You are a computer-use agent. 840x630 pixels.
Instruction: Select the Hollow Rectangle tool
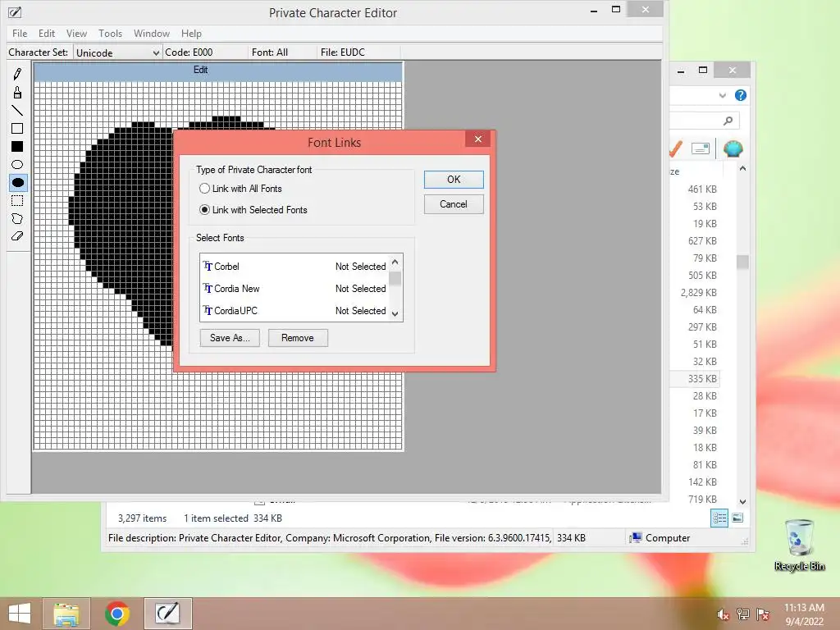(x=17, y=129)
